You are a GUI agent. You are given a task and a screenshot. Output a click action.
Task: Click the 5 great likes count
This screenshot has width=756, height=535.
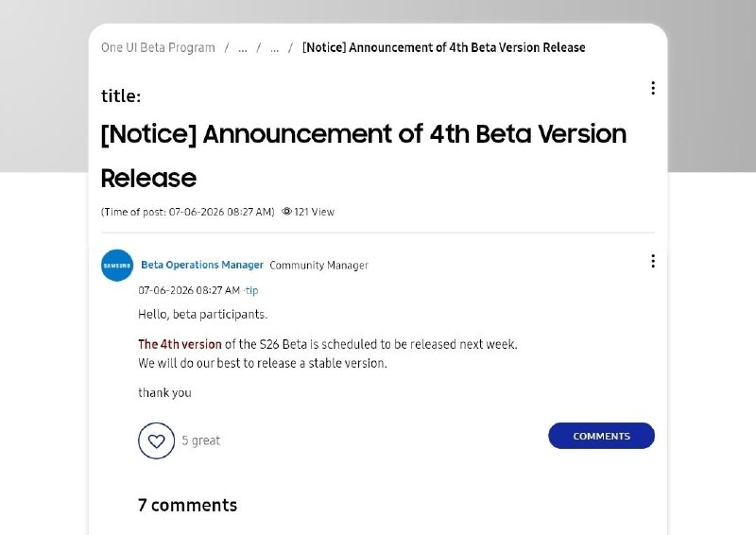200,440
